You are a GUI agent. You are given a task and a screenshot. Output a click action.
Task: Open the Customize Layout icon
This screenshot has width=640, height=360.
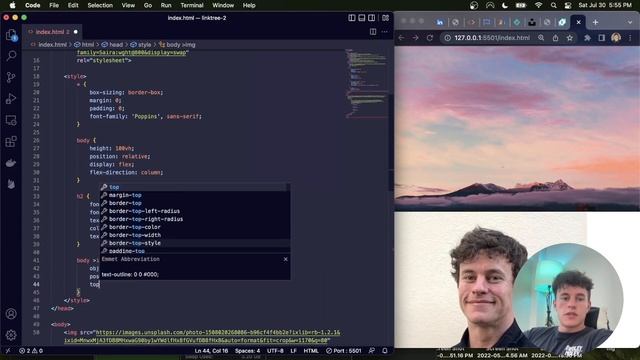pyautogui.click(x=385, y=18)
